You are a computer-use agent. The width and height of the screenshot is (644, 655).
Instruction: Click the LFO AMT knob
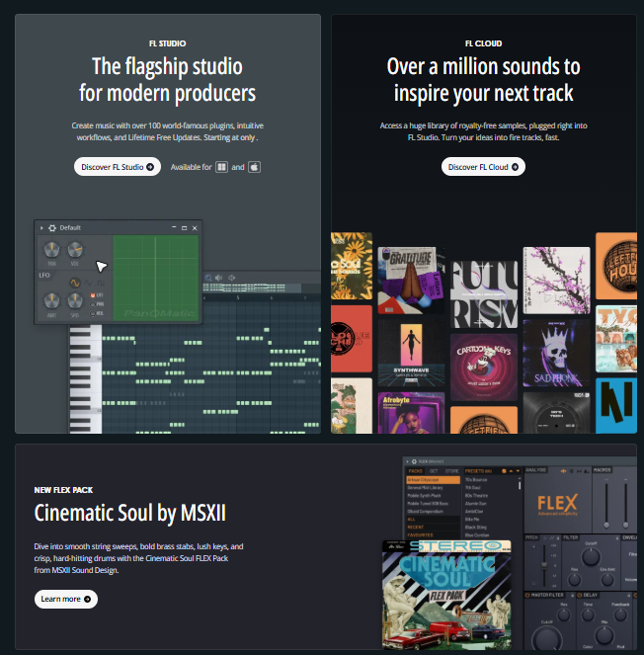click(x=51, y=300)
